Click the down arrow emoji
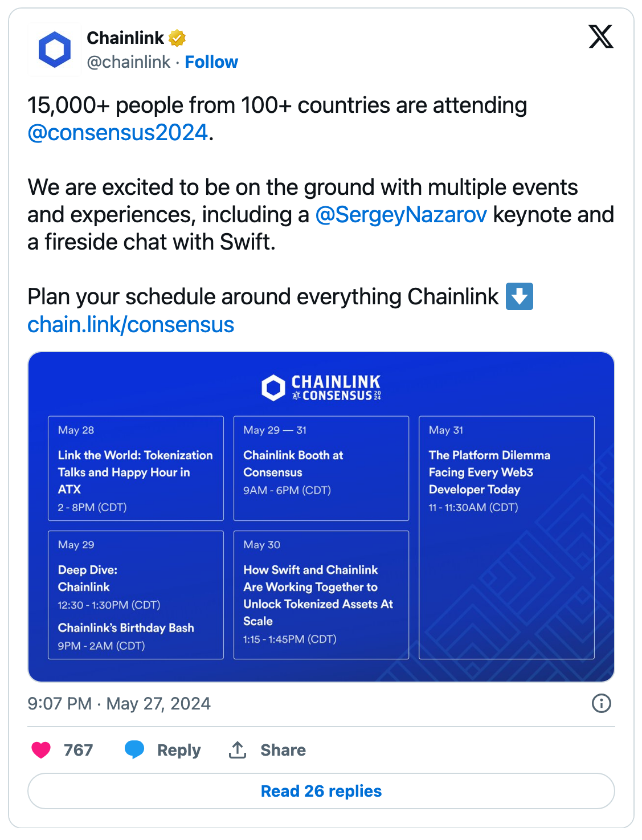This screenshot has width=642, height=840. (x=519, y=297)
